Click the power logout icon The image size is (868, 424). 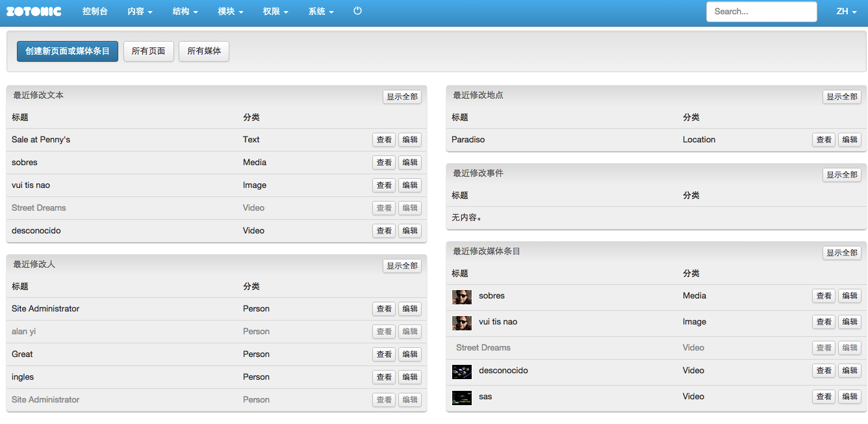tap(357, 11)
